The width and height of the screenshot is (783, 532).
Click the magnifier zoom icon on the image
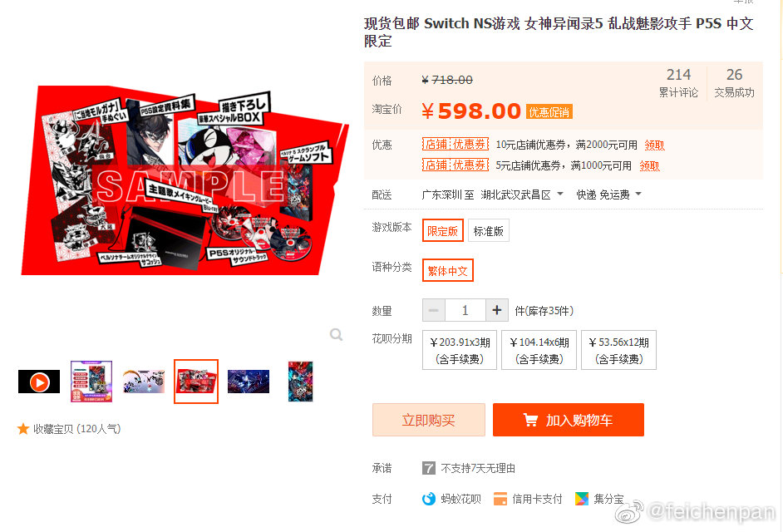(336, 334)
